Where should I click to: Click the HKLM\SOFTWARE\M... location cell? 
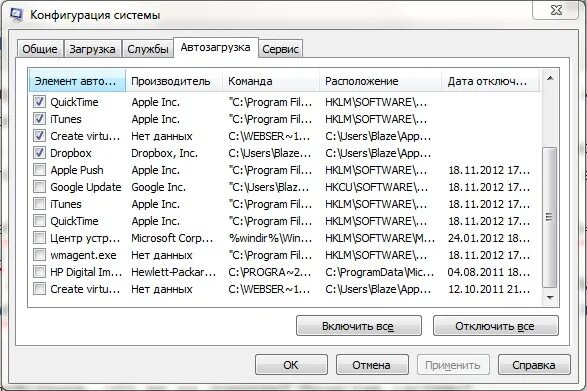pos(380,238)
